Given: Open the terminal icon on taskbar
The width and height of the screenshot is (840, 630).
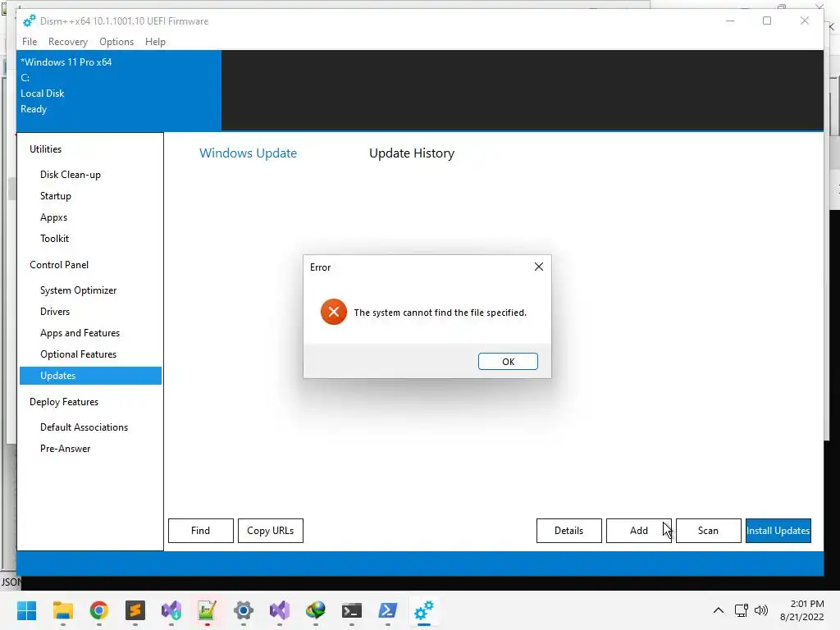Looking at the screenshot, I should (352, 610).
